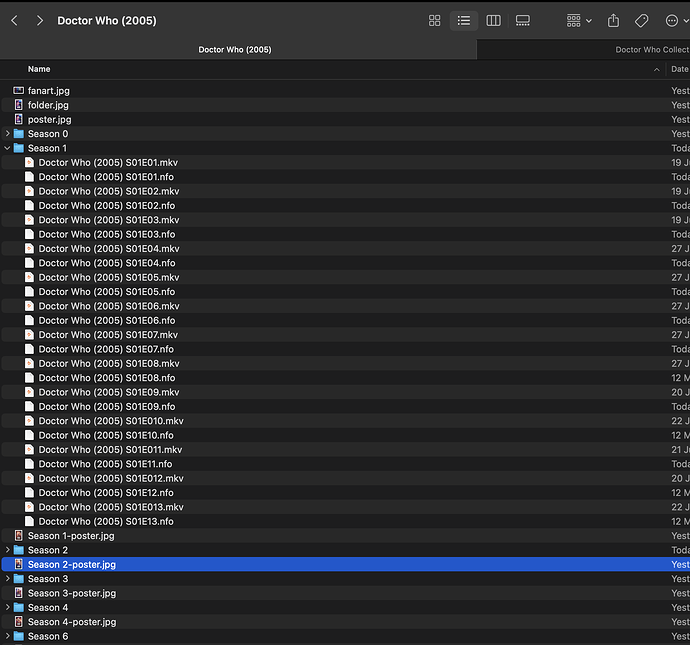Select the folder.jpg image icon

pyautogui.click(x=18, y=105)
